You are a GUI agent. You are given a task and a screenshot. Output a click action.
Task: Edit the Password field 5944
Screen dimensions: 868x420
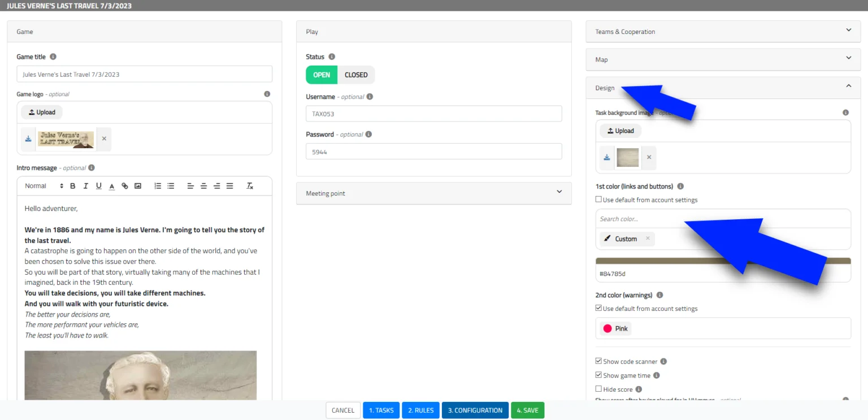433,151
